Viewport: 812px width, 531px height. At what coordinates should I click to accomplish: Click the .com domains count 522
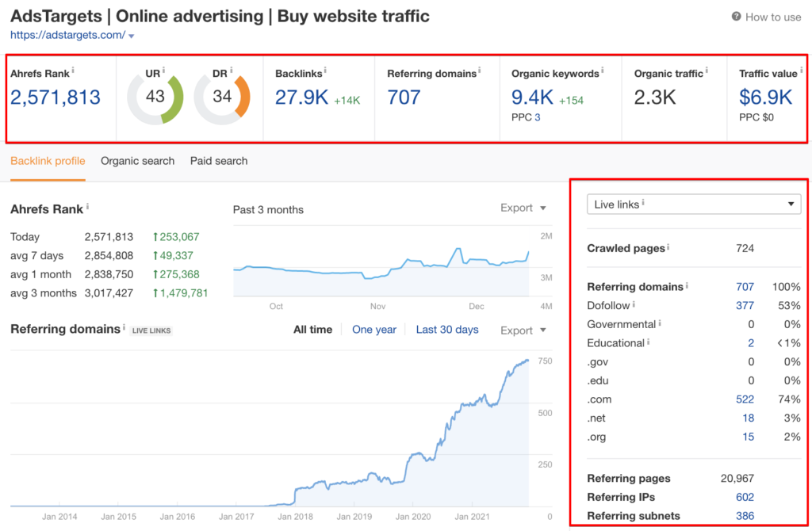pyautogui.click(x=745, y=399)
